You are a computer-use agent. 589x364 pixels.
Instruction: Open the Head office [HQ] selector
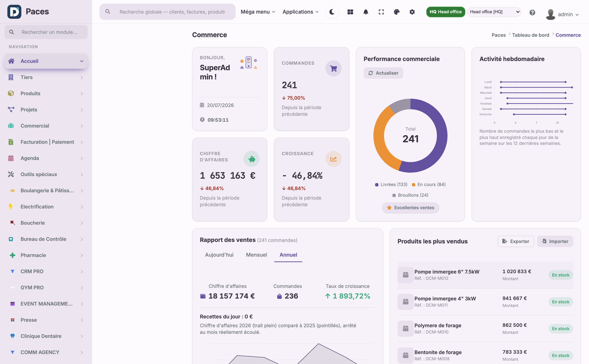pos(494,12)
